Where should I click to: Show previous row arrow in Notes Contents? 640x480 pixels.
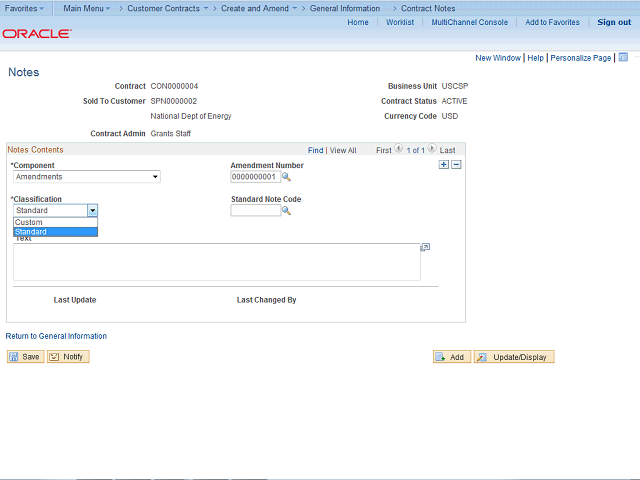pyautogui.click(x=399, y=149)
